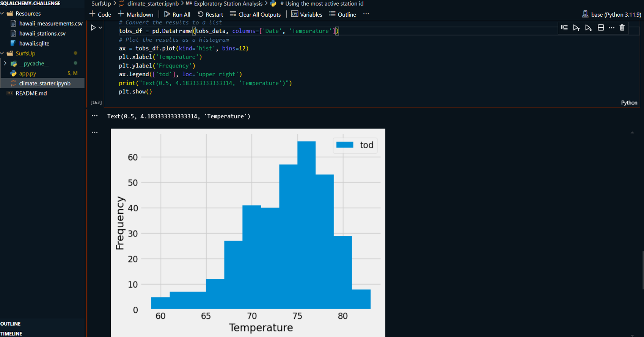Open run options dropdown beside cell run button

(x=100, y=28)
